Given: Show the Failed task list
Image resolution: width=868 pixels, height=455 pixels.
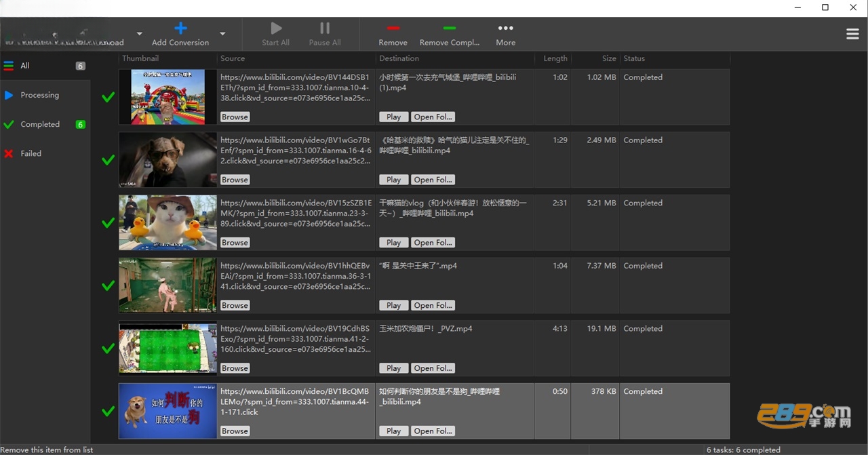Looking at the screenshot, I should [x=45, y=153].
